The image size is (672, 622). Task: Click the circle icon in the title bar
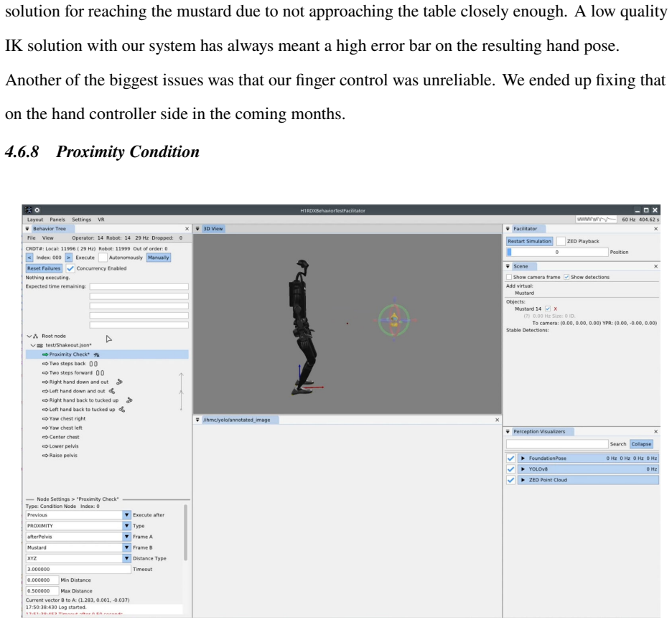pos(37,210)
